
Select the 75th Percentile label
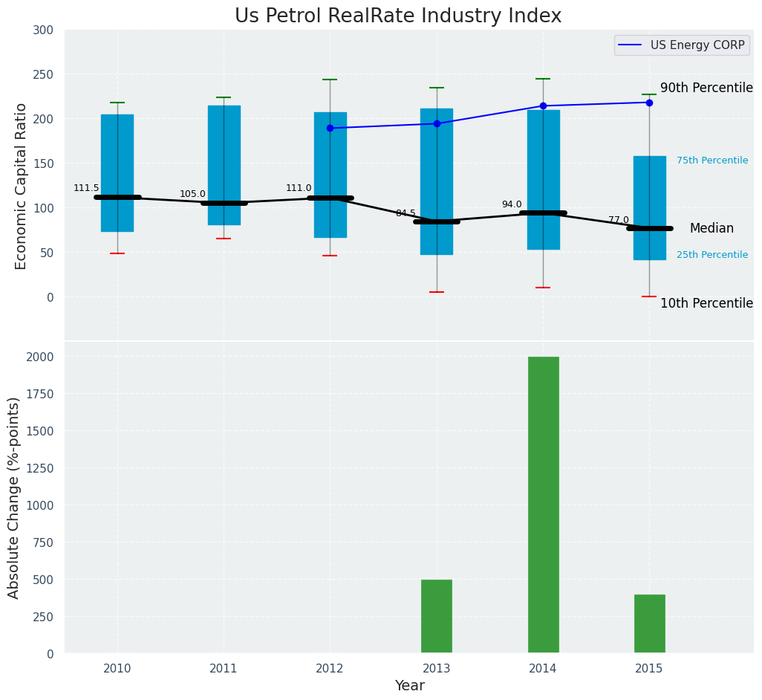(711, 161)
